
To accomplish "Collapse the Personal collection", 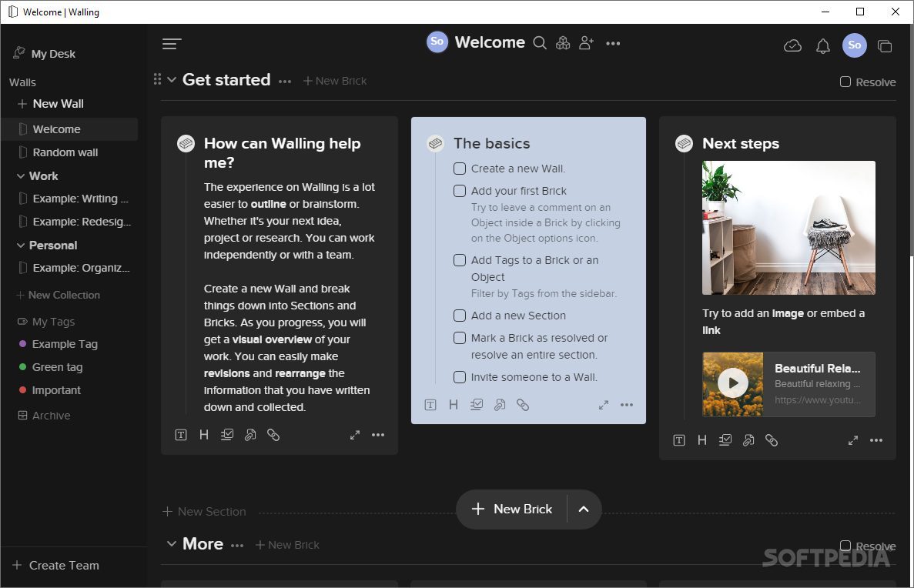I will (20, 245).
